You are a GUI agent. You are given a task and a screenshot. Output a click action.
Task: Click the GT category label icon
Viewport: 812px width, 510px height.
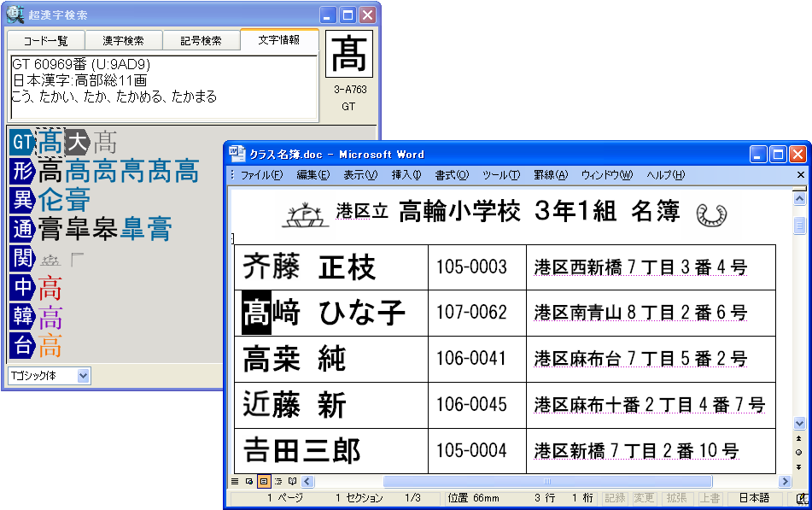point(22,142)
